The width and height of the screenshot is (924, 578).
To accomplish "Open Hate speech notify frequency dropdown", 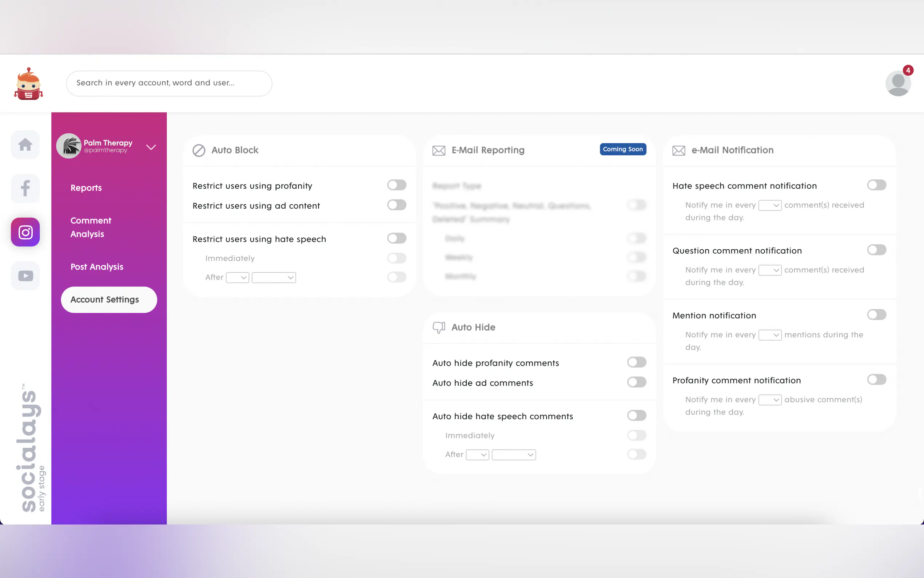I will pos(770,205).
